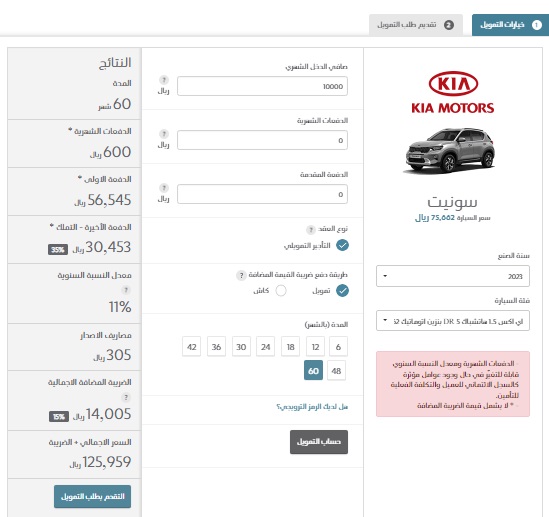Select the 60 months duration option

(x=313, y=370)
